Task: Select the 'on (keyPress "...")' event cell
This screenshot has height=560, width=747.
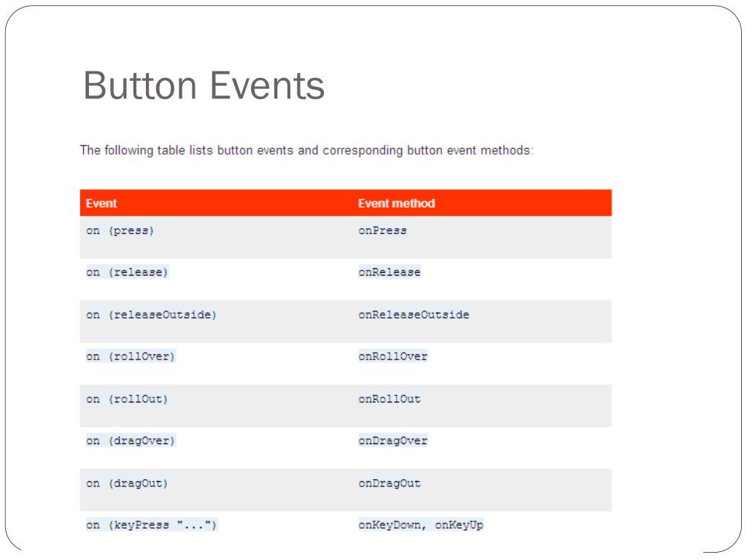Action: tap(152, 525)
